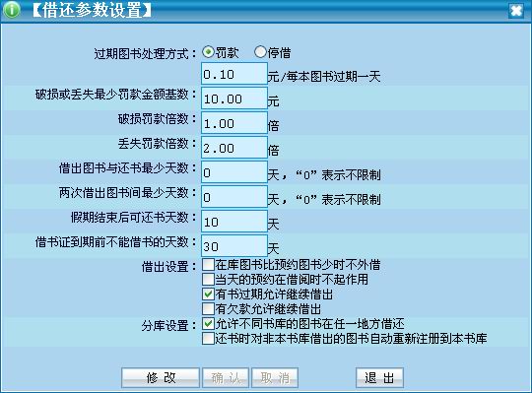Click the 两次借出图书间最少天数 field
This screenshot has width=532, height=393.
point(234,196)
